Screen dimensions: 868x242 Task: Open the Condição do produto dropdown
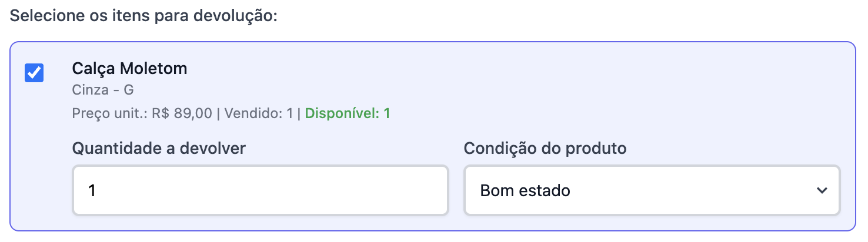pyautogui.click(x=652, y=190)
